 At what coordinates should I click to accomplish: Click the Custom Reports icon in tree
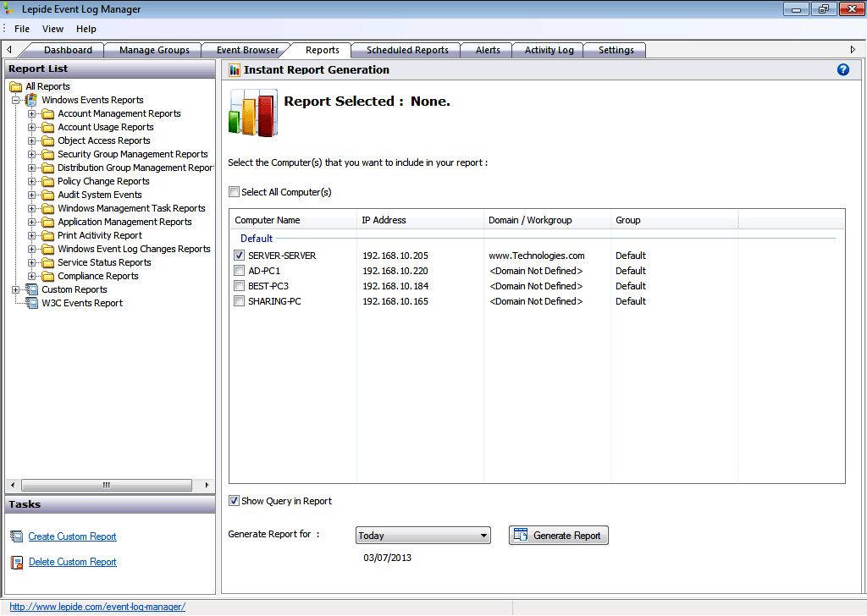pos(32,289)
